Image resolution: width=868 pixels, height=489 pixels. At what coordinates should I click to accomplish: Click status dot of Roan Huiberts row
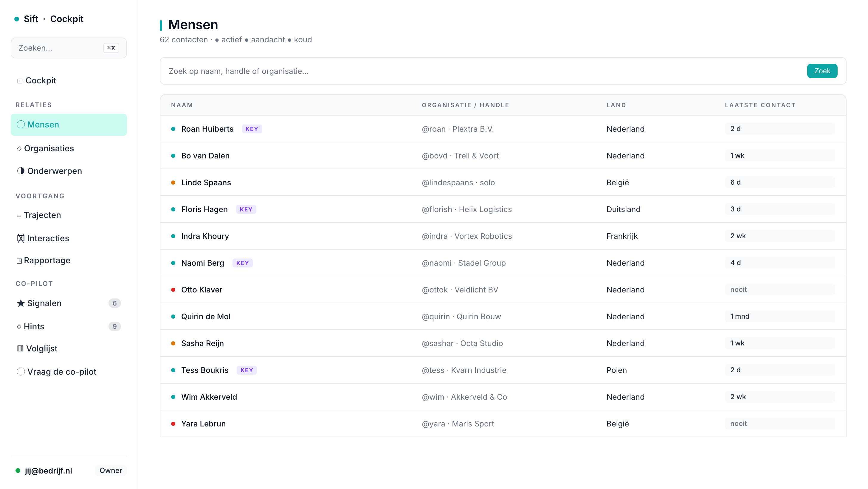pyautogui.click(x=173, y=129)
